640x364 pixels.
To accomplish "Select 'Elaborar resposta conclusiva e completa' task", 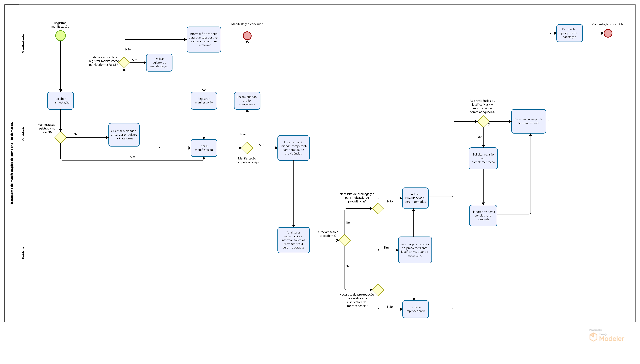I will pyautogui.click(x=483, y=215).
